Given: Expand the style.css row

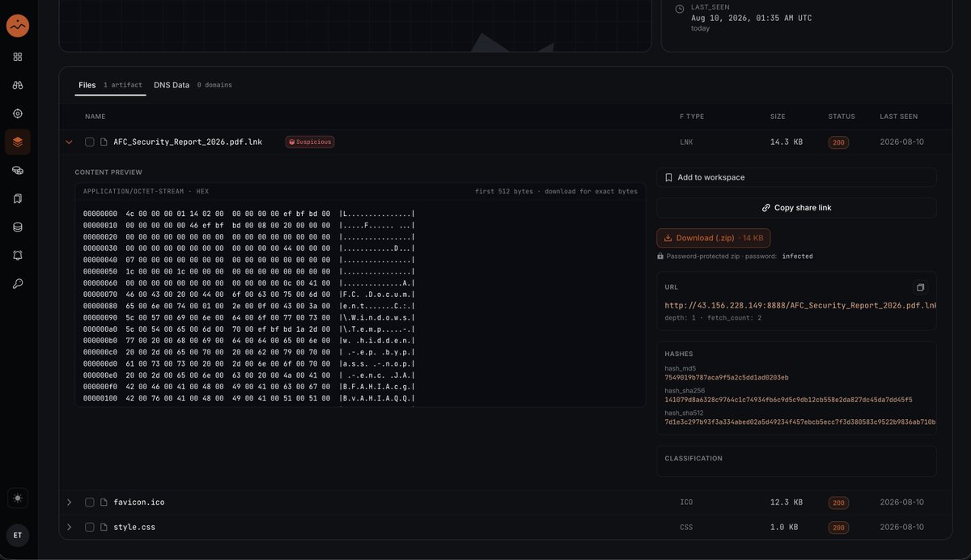Looking at the screenshot, I should [x=69, y=527].
